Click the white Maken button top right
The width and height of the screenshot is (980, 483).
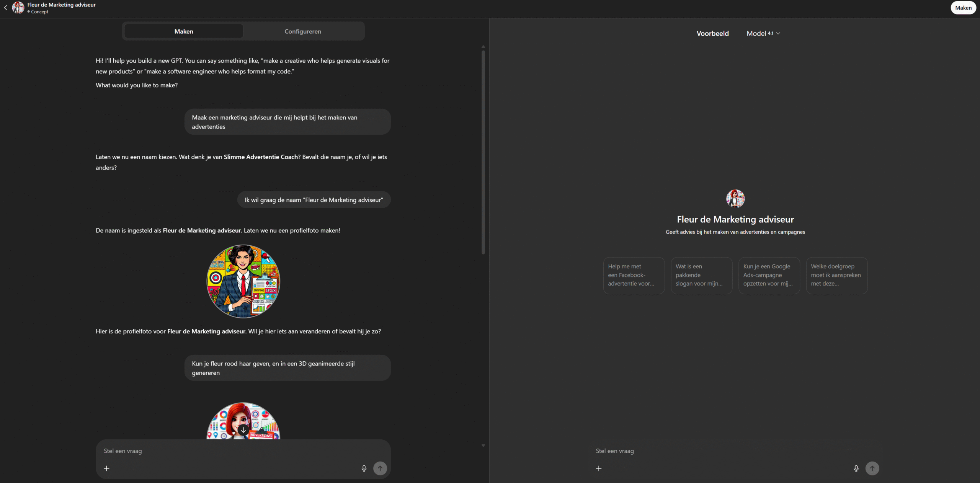coord(963,8)
